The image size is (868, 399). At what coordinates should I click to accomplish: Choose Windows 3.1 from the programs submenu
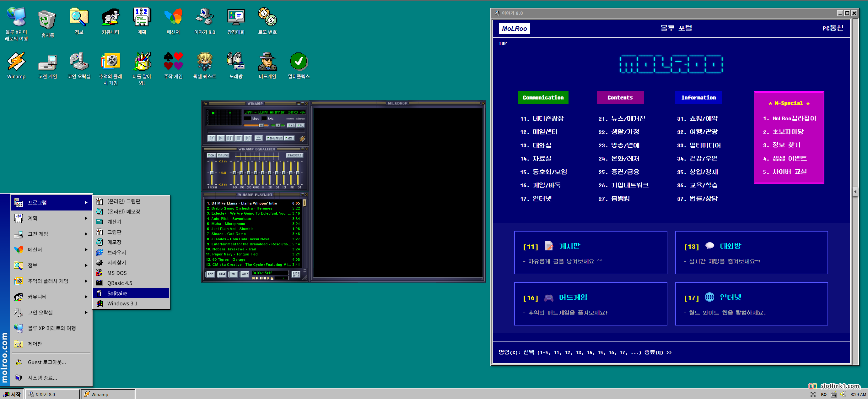click(131, 303)
